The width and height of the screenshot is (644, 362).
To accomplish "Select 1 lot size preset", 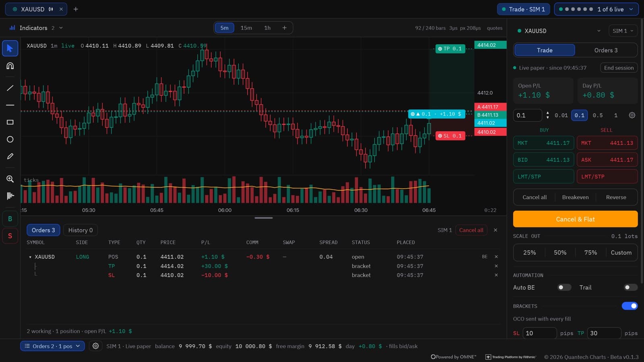I will point(615,115).
